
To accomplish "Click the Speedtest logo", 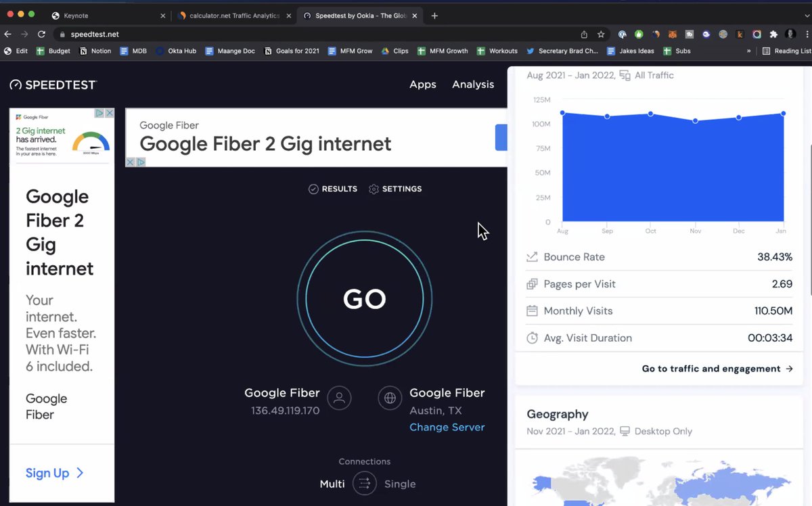I will coord(53,85).
